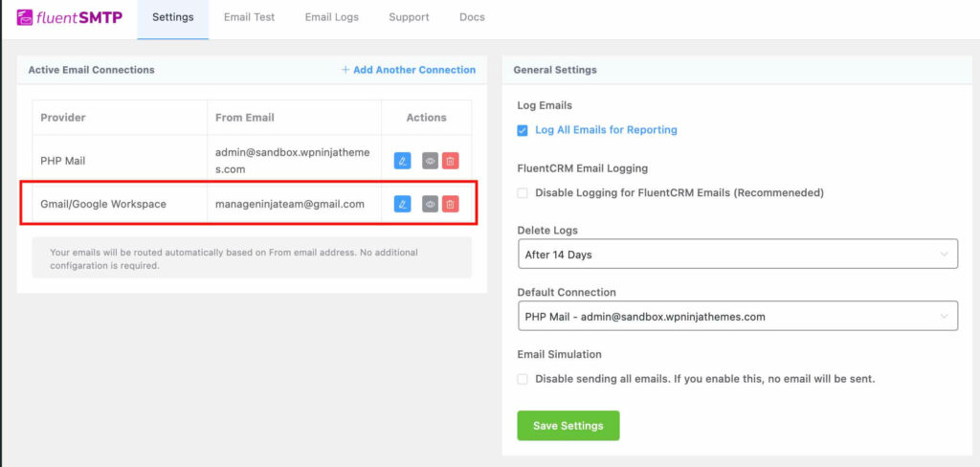
Task: Edit the Gmail/Google Workspace connection
Action: 403,204
